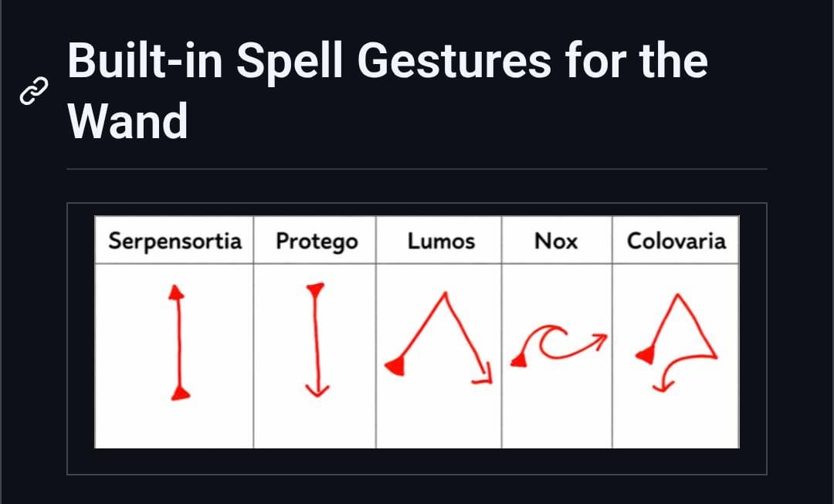834x504 pixels.
Task: Click the "Built-in Spell Gestures" heading text
Action: [x=309, y=61]
